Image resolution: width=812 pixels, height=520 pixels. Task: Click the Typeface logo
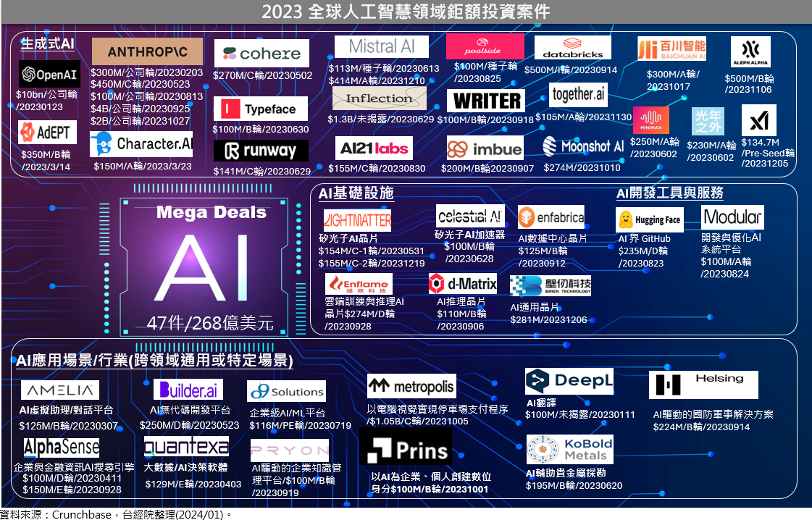click(261, 109)
